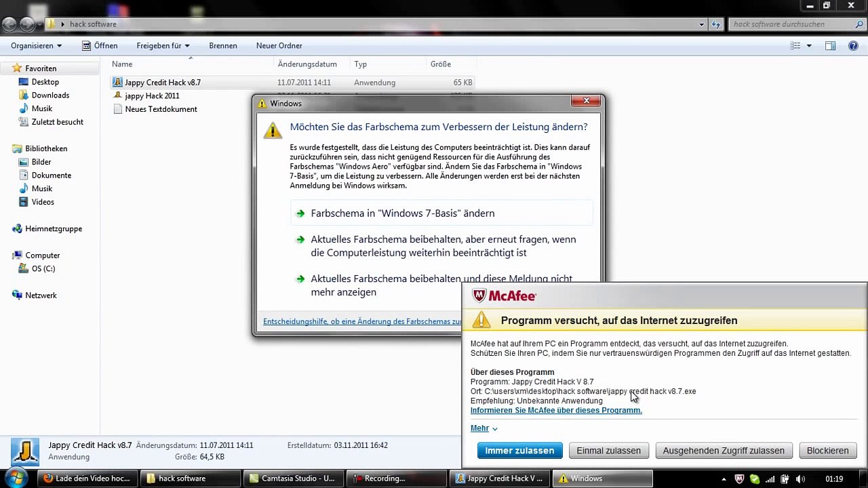Click Einmal zulassen in McAfee alert
Viewport: 868px width, 488px height.
click(608, 451)
